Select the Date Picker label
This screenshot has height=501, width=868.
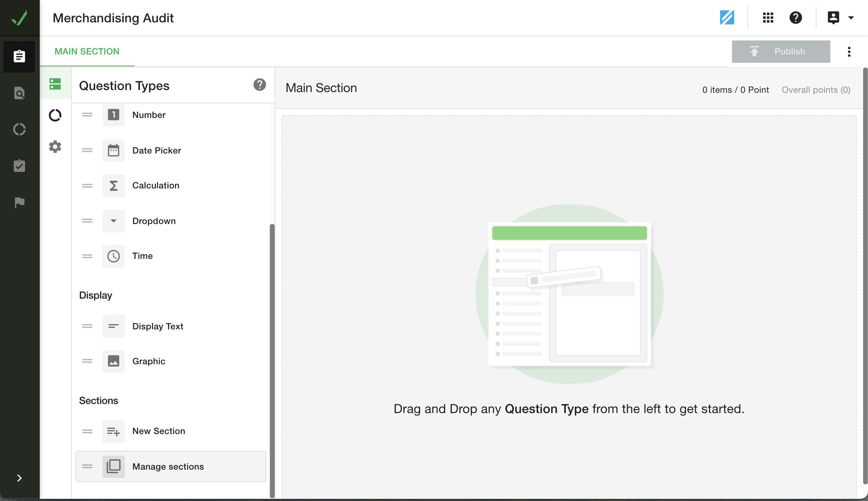157,150
